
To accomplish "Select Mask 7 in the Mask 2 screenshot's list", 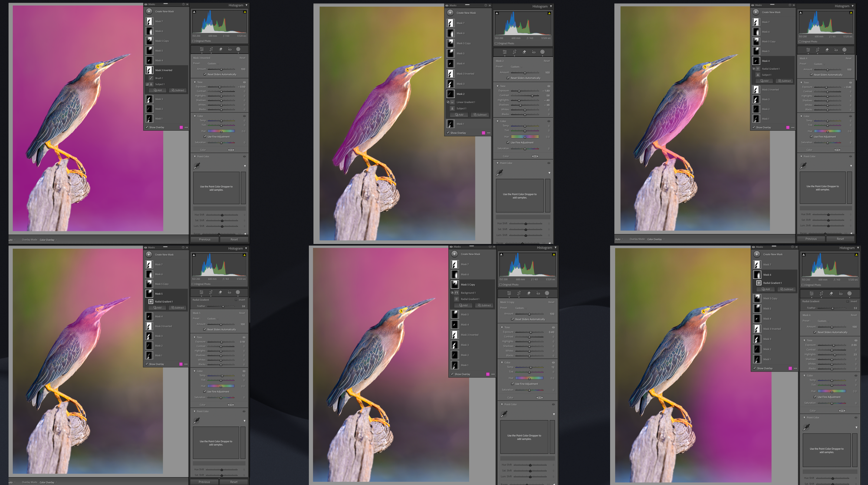I will click(460, 23).
